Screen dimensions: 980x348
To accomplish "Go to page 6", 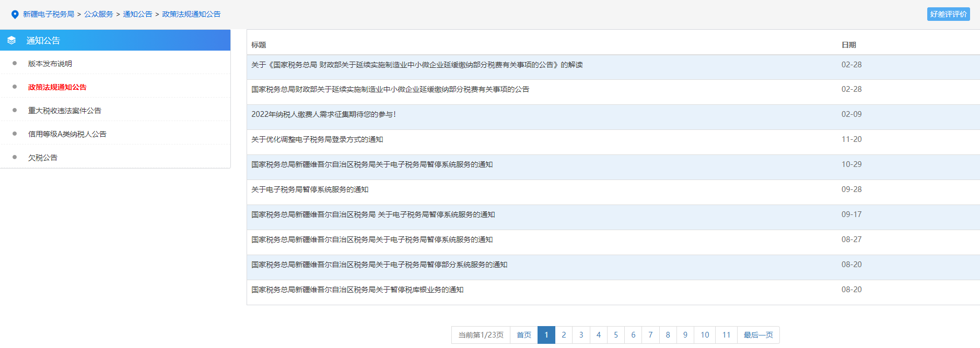I will pyautogui.click(x=633, y=335).
